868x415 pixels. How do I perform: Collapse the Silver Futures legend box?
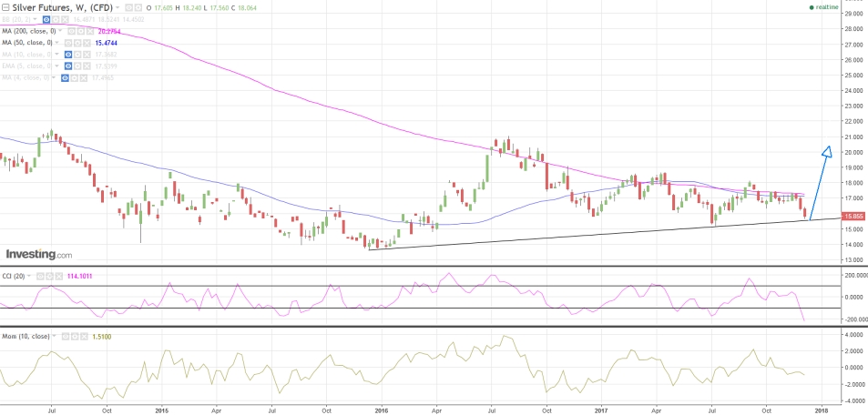pyautogui.click(x=4, y=8)
